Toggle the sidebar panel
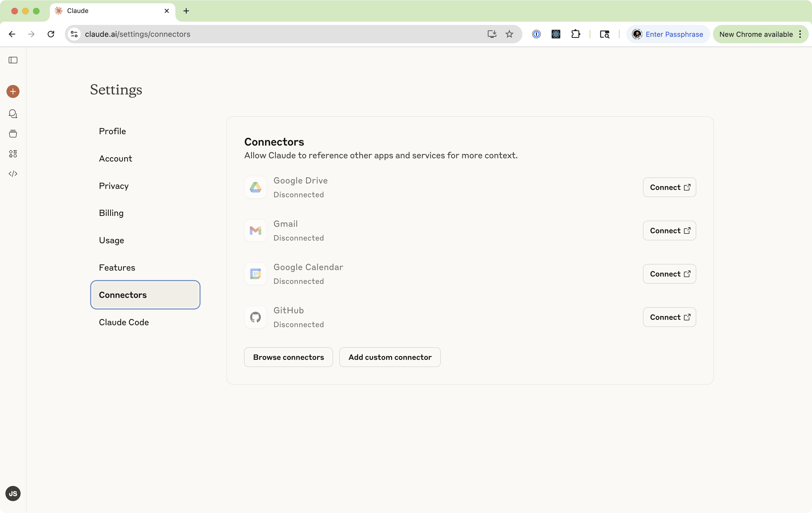Image resolution: width=812 pixels, height=513 pixels. (13, 60)
